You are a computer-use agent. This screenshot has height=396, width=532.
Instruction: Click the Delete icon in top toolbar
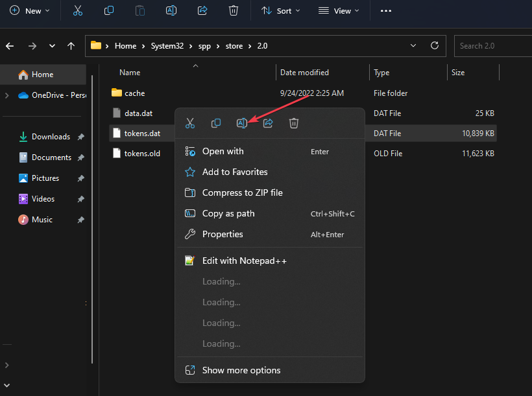click(x=234, y=11)
